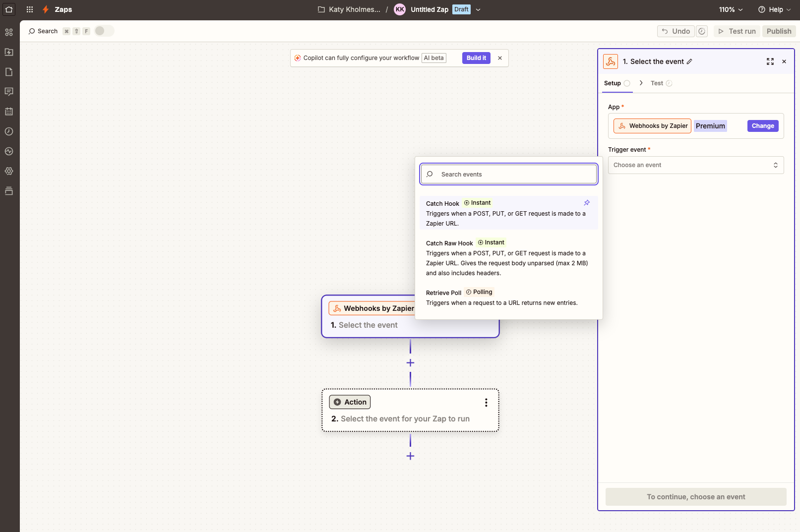Image resolution: width=800 pixels, height=532 pixels.
Task: Click the Untitled Zap title
Action: (x=430, y=9)
